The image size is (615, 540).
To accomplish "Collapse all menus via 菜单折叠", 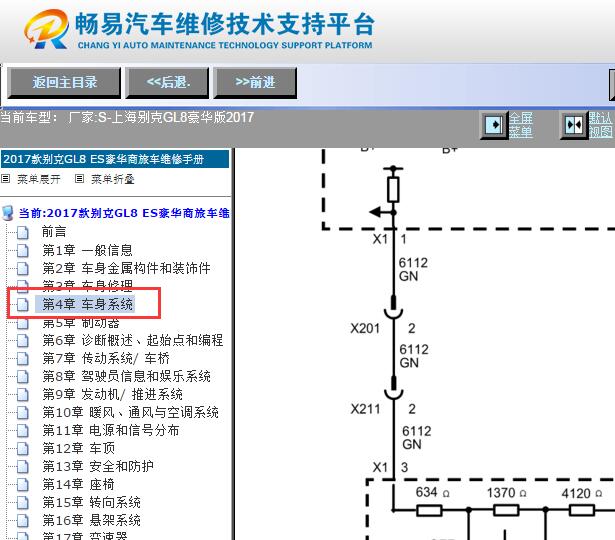I will (x=113, y=179).
